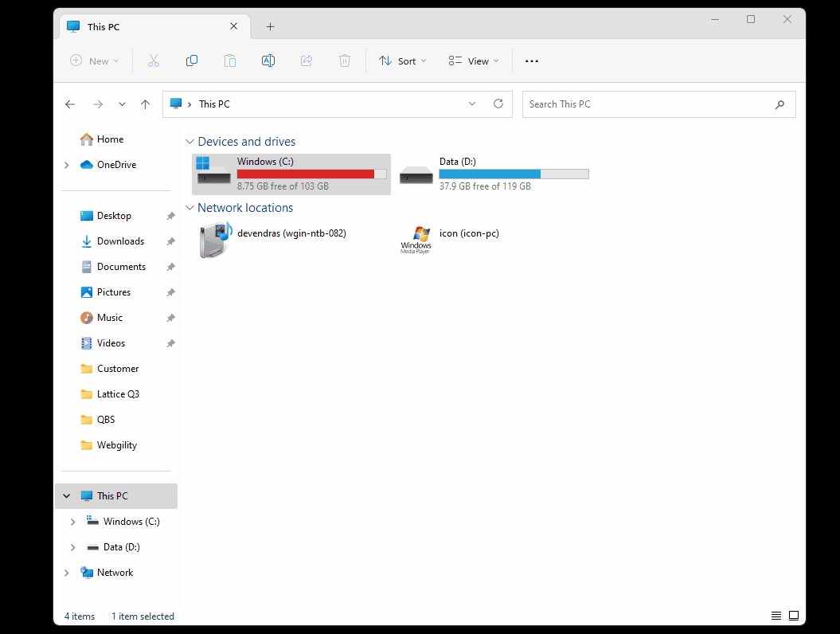The image size is (840, 634).
Task: Select the Data (D:) drive icon
Action: (x=416, y=174)
